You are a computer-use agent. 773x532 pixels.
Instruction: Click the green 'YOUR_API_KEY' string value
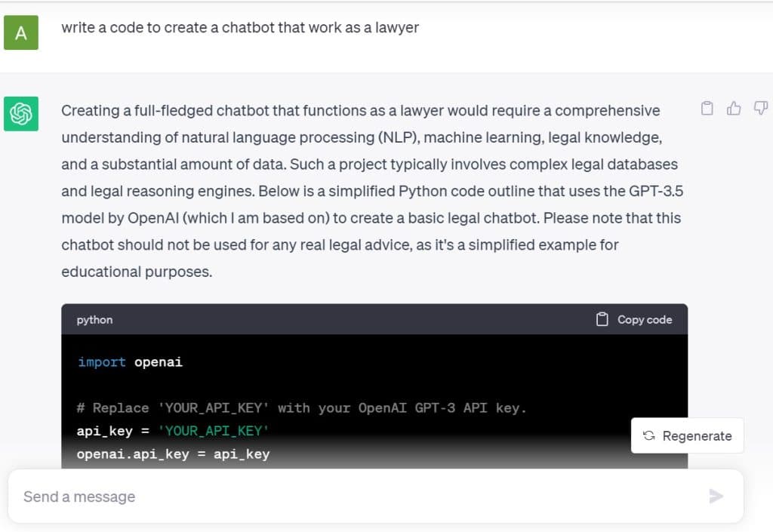click(213, 431)
